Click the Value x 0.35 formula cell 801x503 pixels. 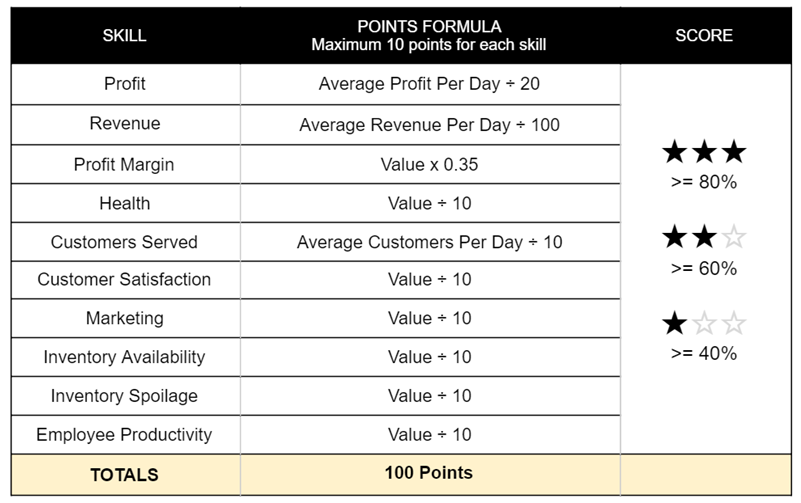pos(430,164)
